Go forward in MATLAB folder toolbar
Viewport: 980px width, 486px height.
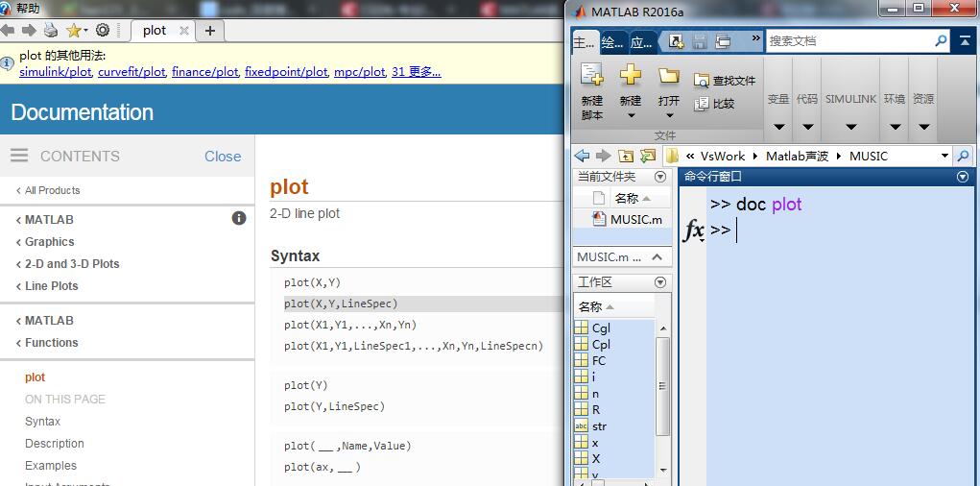pyautogui.click(x=603, y=156)
